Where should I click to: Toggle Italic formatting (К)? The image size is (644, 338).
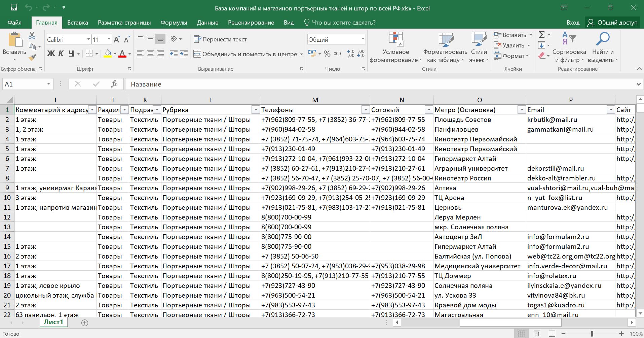[61, 54]
